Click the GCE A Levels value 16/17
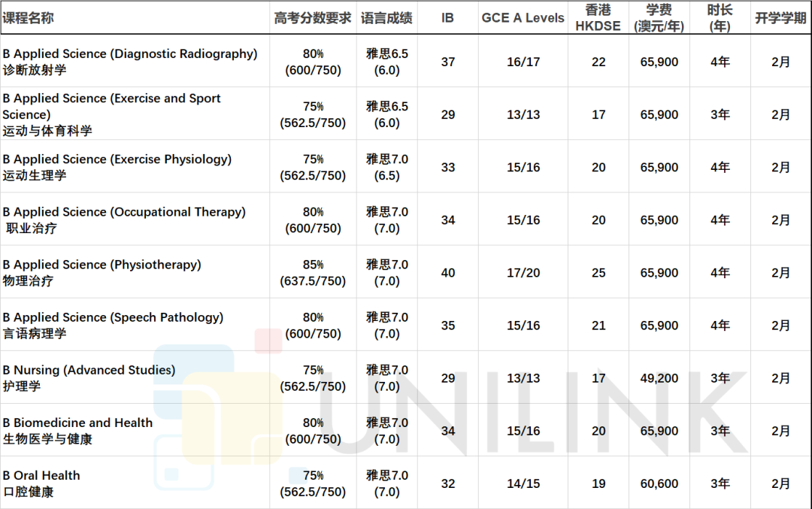812x509 pixels. coord(523,62)
